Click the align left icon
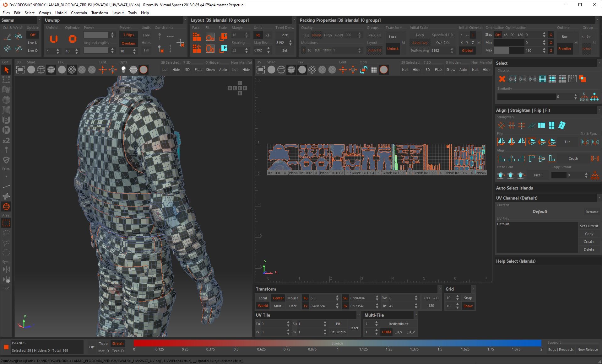This screenshot has width=602, height=364. pos(501,158)
